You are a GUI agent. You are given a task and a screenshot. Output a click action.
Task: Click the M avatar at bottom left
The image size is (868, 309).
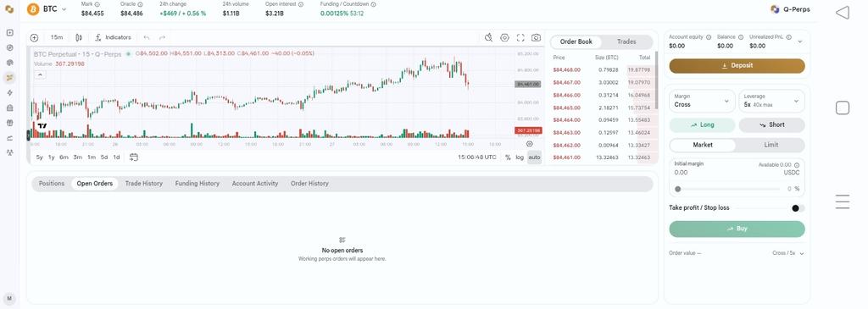coord(9,298)
